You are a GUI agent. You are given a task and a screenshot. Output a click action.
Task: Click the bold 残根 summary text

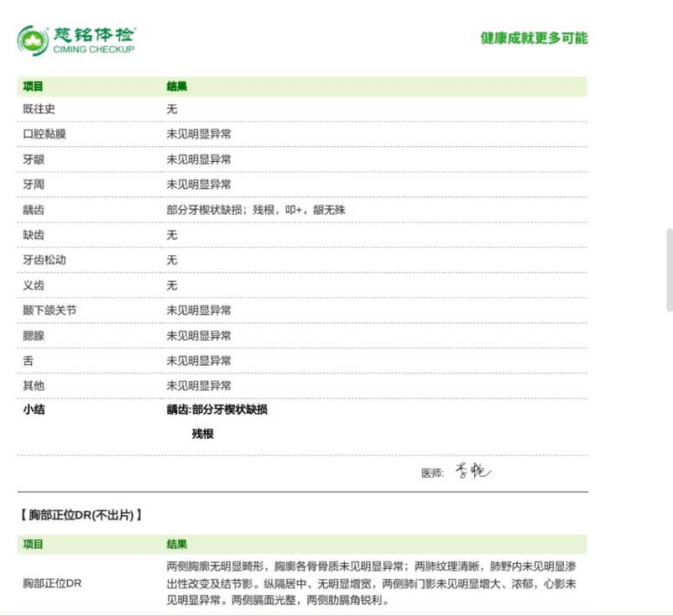tap(202, 434)
